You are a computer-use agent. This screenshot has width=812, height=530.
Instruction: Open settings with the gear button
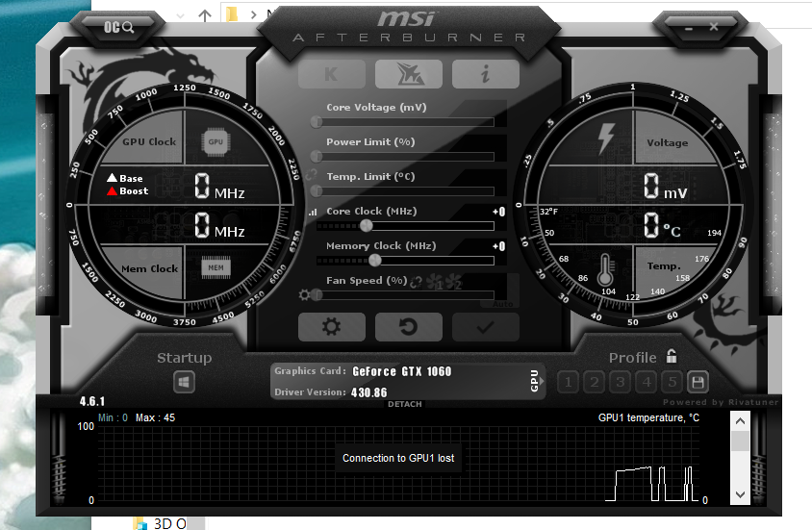[331, 327]
